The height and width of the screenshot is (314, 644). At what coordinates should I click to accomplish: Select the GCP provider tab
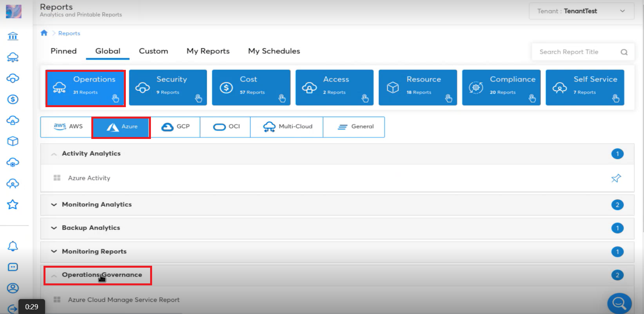pos(175,127)
